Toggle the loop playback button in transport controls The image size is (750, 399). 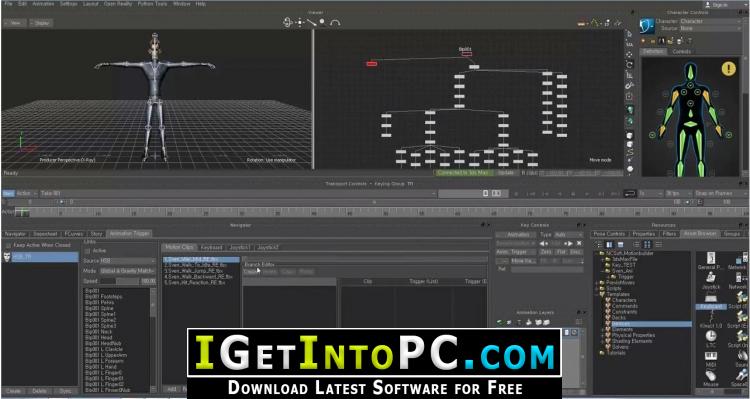point(630,194)
